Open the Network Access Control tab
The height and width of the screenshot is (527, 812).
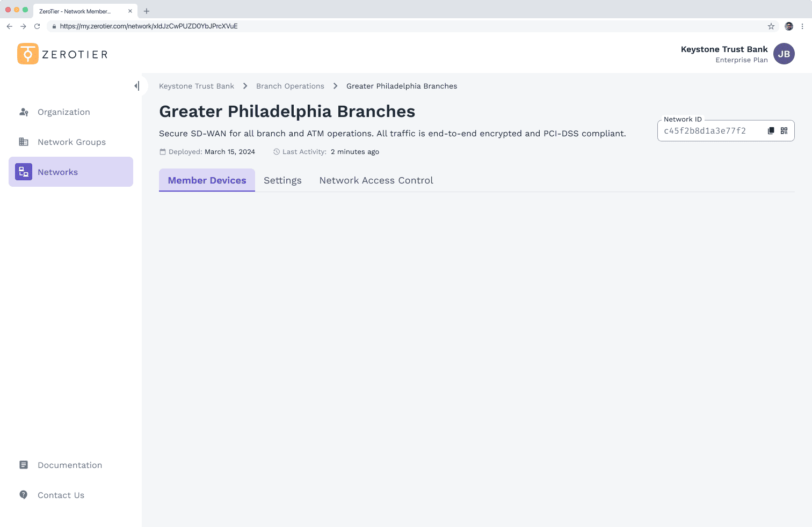tap(376, 180)
